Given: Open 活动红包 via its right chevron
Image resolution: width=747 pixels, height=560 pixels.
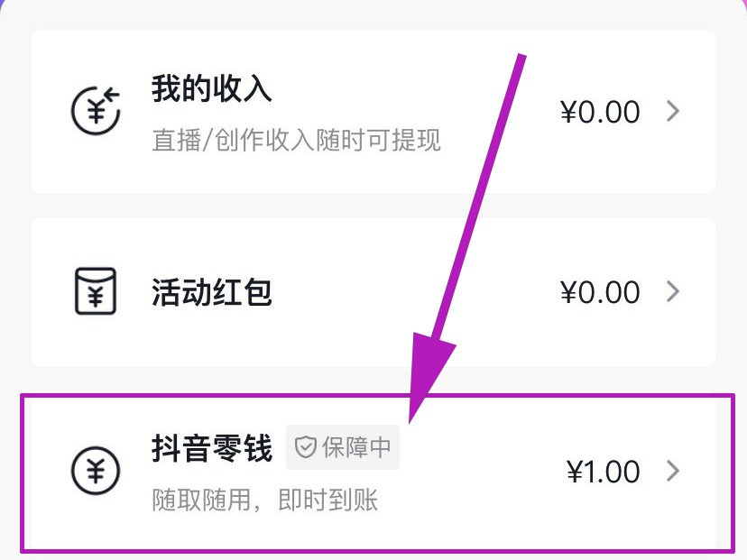Looking at the screenshot, I should 673,291.
